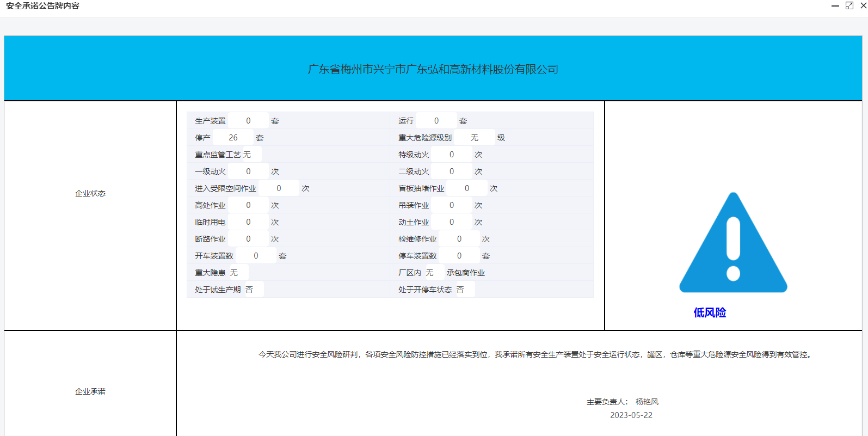Screen dimensions: 868x436
Task: Maximize the 安全承诺公告牌内容 dialog
Action: 849,6
